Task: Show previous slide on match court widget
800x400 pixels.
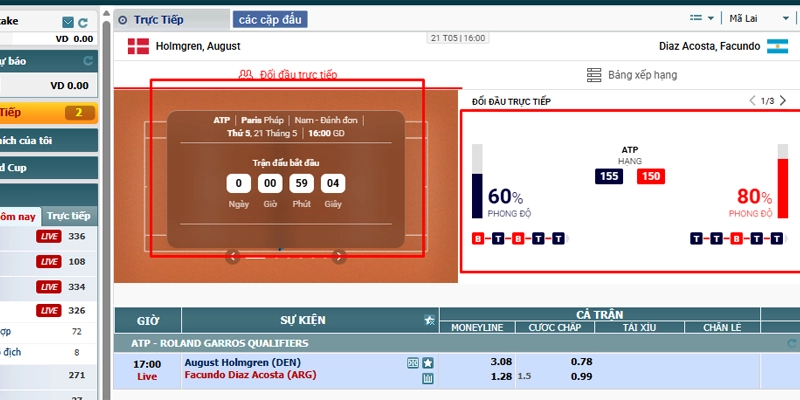Action: coord(233,257)
